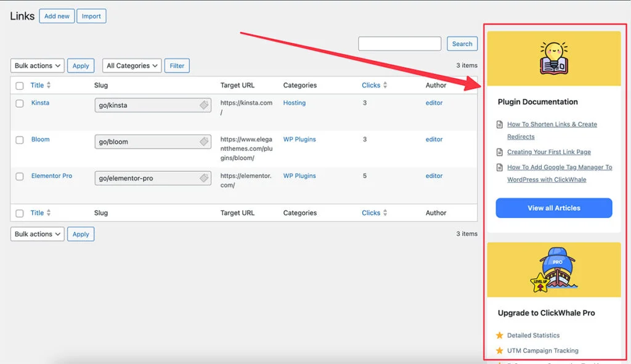Open the top Bulk actions dropdown
631x364 pixels.
tap(38, 65)
